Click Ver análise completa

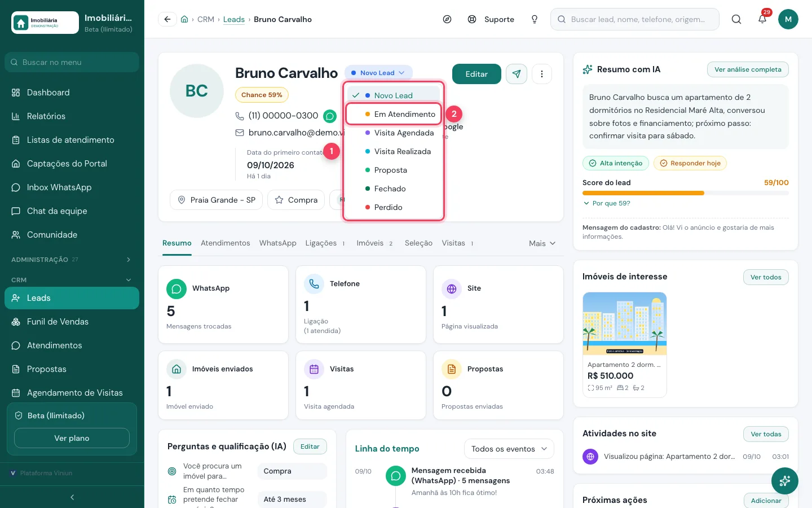pyautogui.click(x=748, y=69)
